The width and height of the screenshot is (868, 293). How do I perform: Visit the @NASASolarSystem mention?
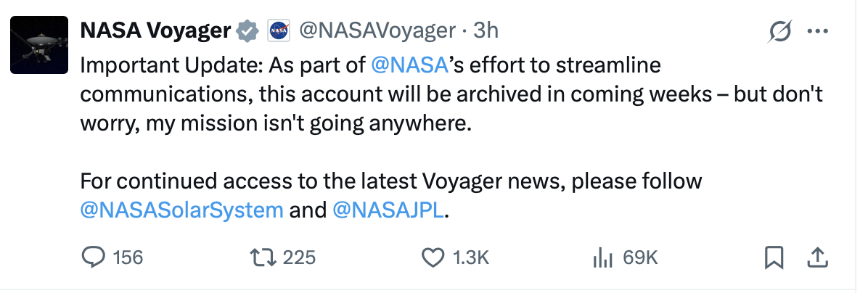click(x=181, y=210)
